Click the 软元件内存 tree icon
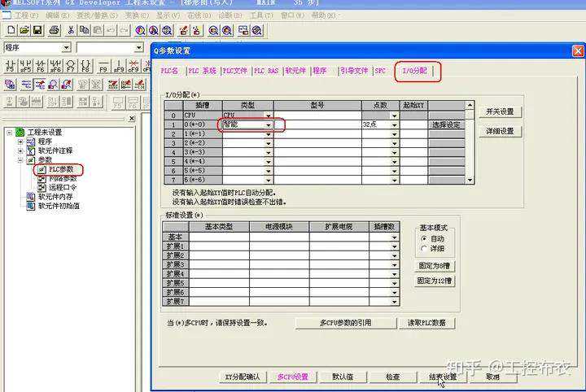This screenshot has width=586, height=392. tap(31, 196)
